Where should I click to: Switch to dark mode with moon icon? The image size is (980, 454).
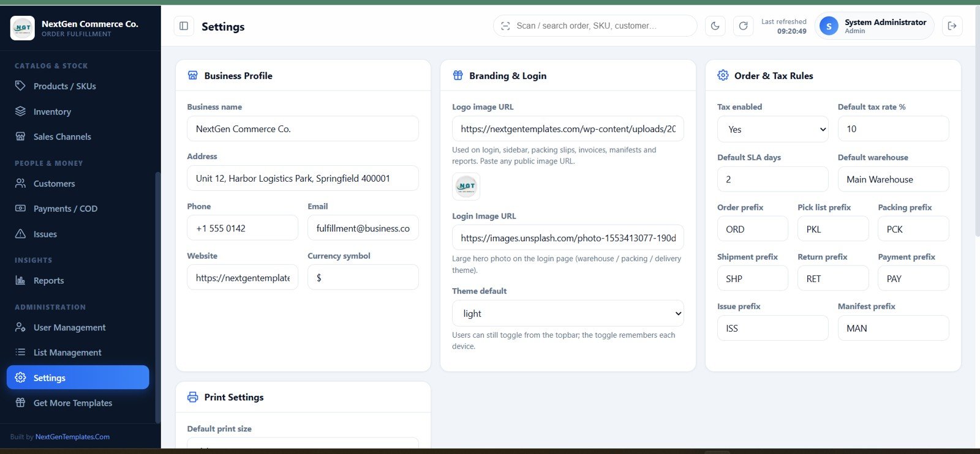pos(715,26)
